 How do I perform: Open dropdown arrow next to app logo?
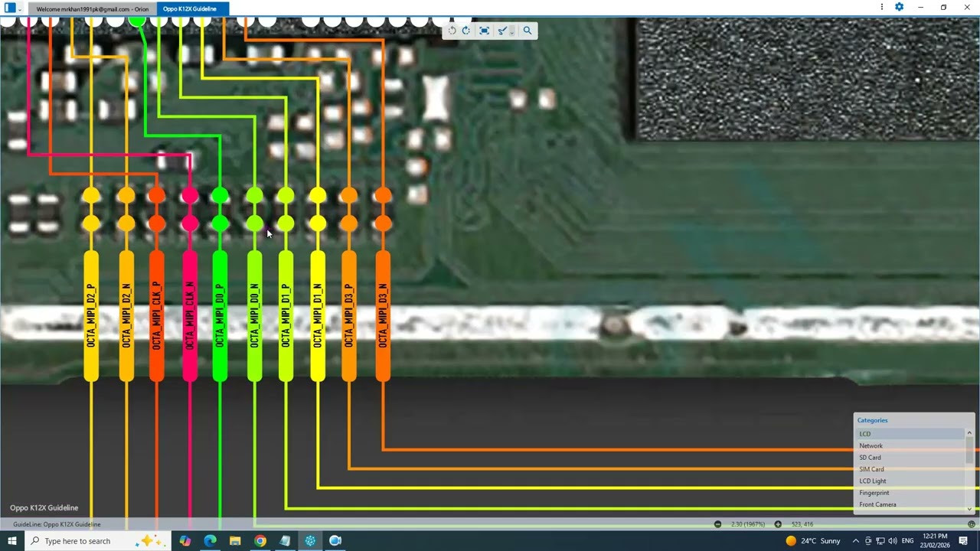20,9
